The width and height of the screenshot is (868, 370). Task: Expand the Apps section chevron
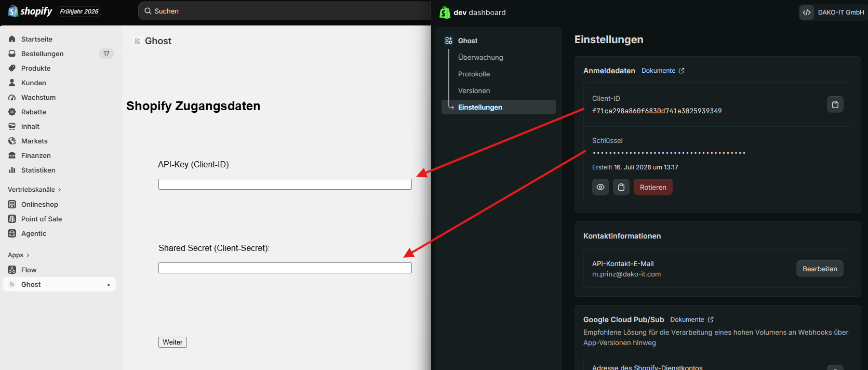coord(28,255)
